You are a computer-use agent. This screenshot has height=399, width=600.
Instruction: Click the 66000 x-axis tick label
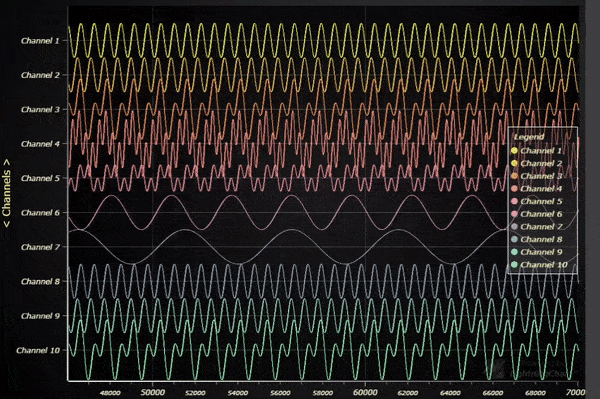[492, 393]
